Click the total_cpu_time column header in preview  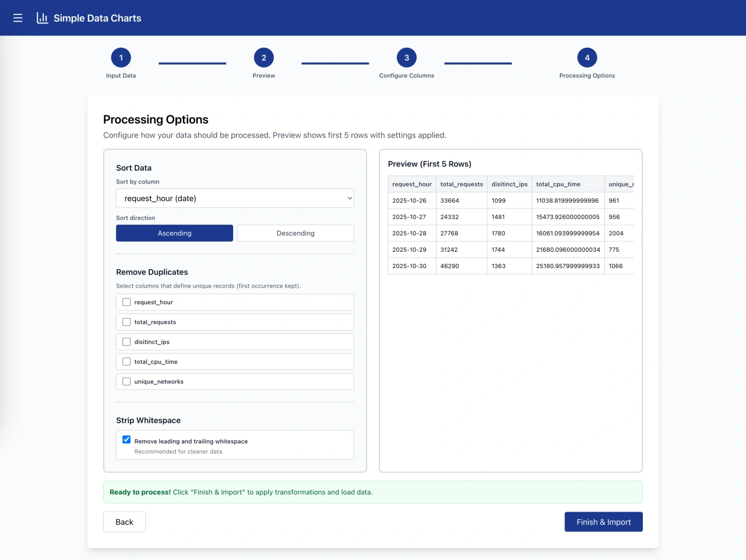pyautogui.click(x=558, y=184)
